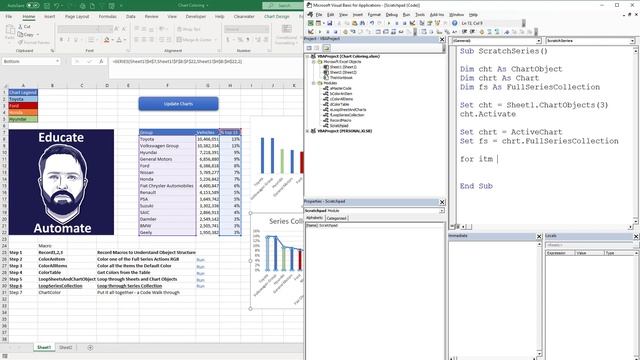Click the Save icon in VBA toolbar
This screenshot has height=360, width=640.
[x=329, y=23]
